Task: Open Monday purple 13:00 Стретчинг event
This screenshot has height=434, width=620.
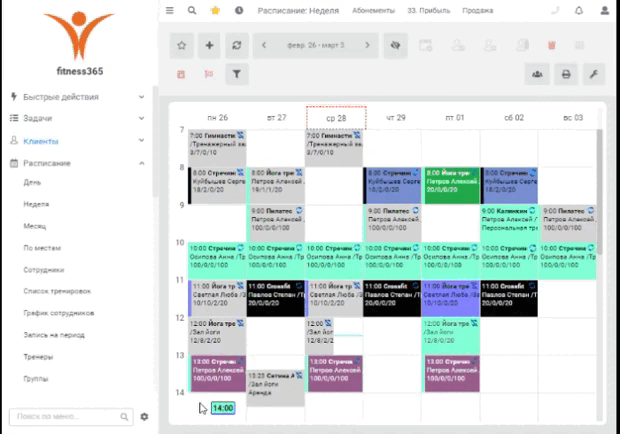Action: (218, 374)
